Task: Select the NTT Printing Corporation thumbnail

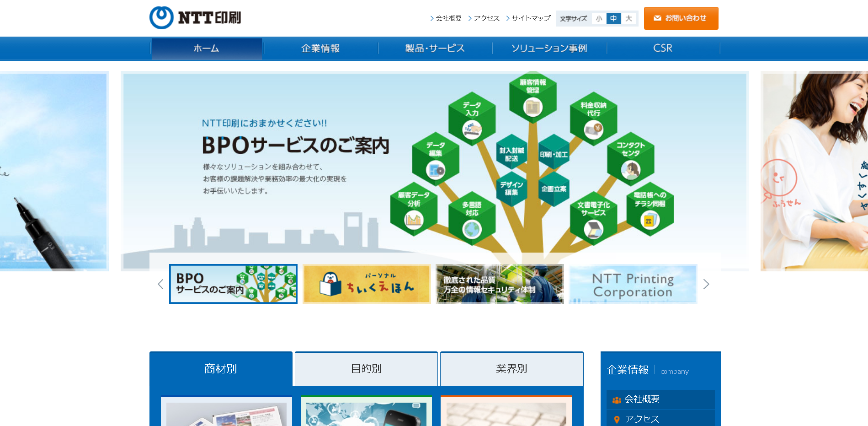Action: pos(633,284)
